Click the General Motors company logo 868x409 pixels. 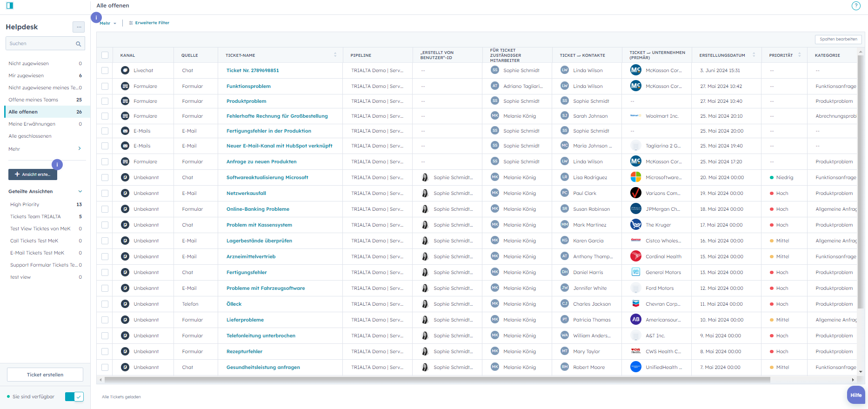tap(636, 272)
